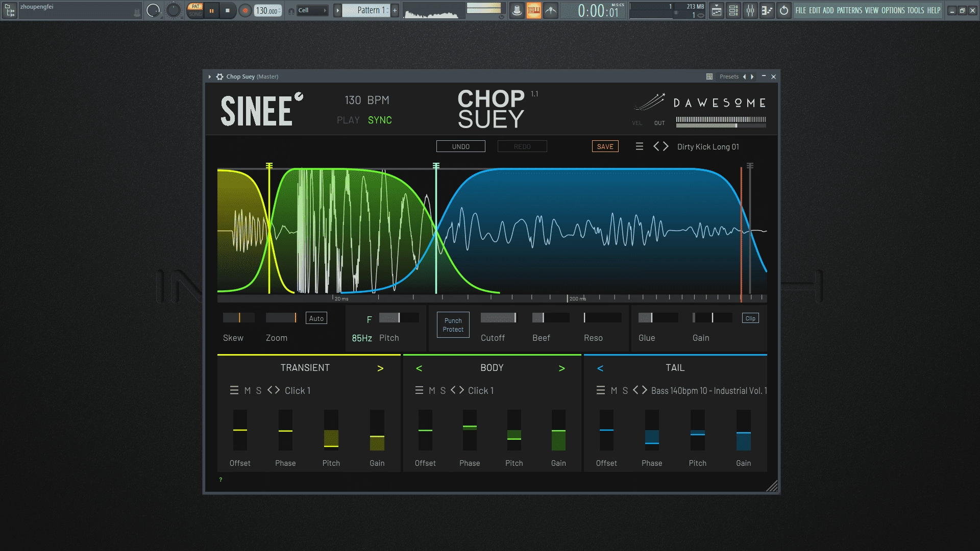Select next plugin preset arrow in title bar
The image size is (980, 551).
(752, 77)
